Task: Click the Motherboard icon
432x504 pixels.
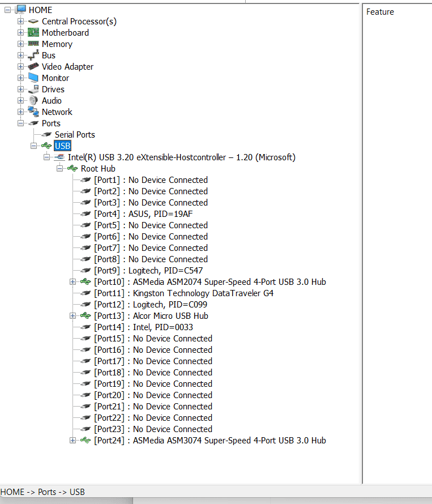Action: point(33,32)
